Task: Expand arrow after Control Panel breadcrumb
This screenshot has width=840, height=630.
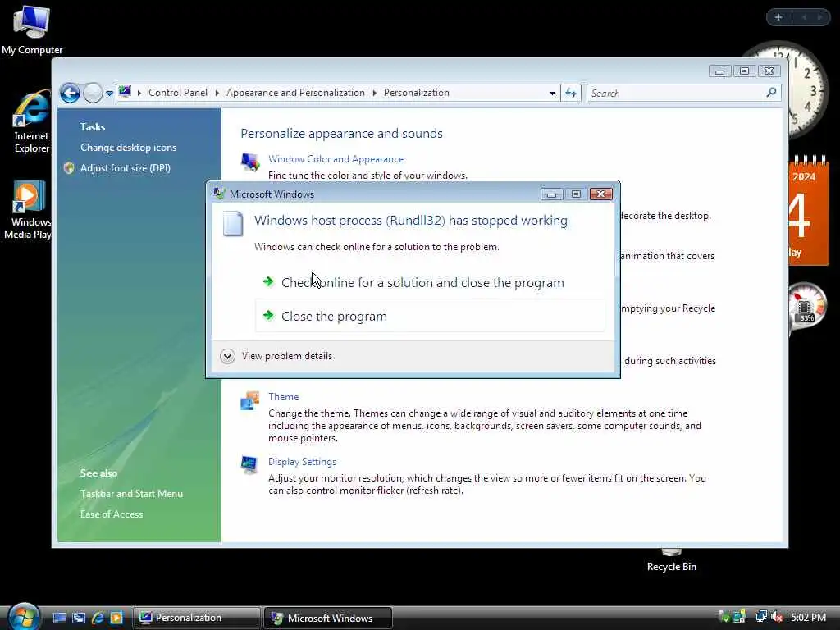Action: (217, 93)
